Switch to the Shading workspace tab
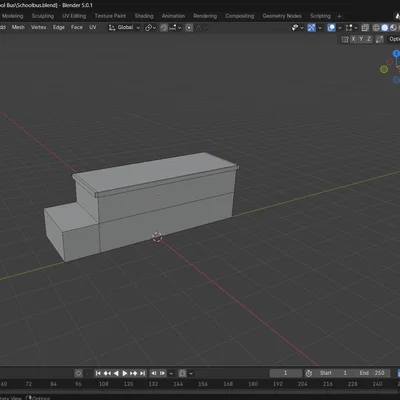Screen dimensions: 400x400 (x=144, y=16)
